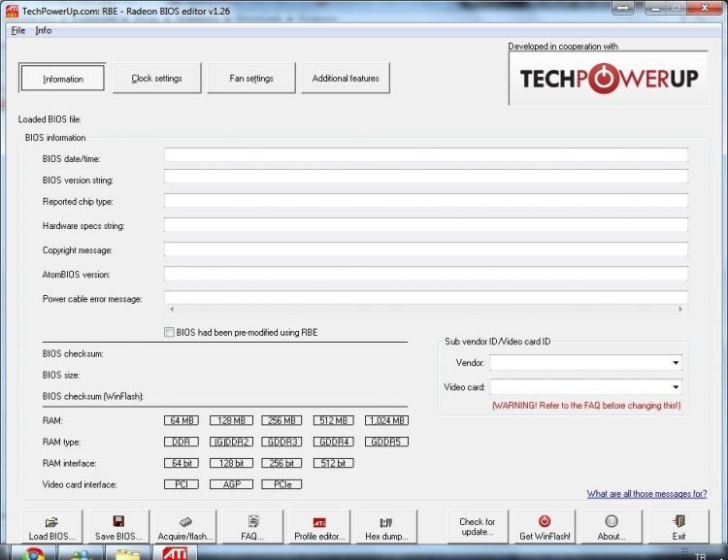Select the GDDR3 RAM type indicator
Viewport: 728px width, 560px height.
(x=281, y=442)
